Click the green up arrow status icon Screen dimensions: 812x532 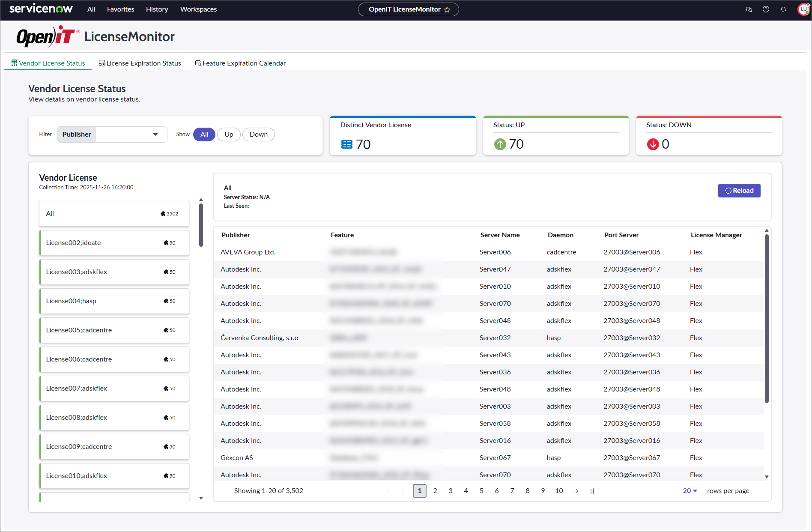point(500,144)
